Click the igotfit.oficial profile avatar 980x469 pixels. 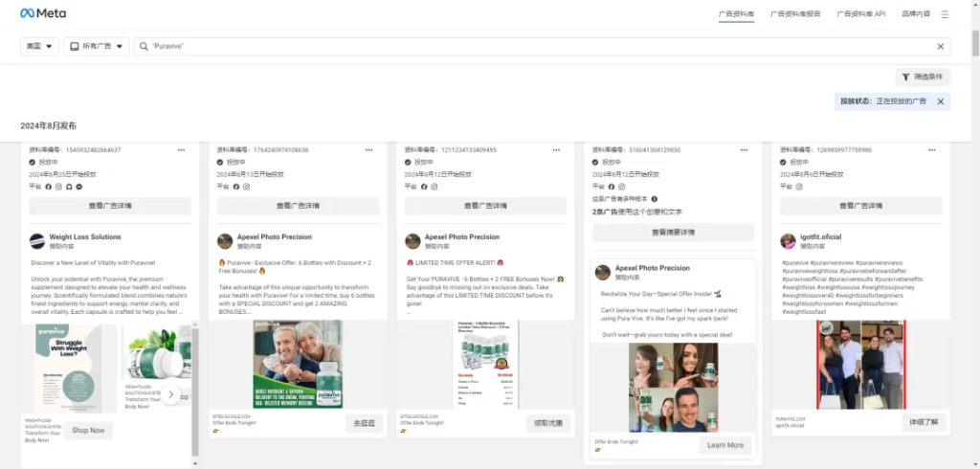789,241
